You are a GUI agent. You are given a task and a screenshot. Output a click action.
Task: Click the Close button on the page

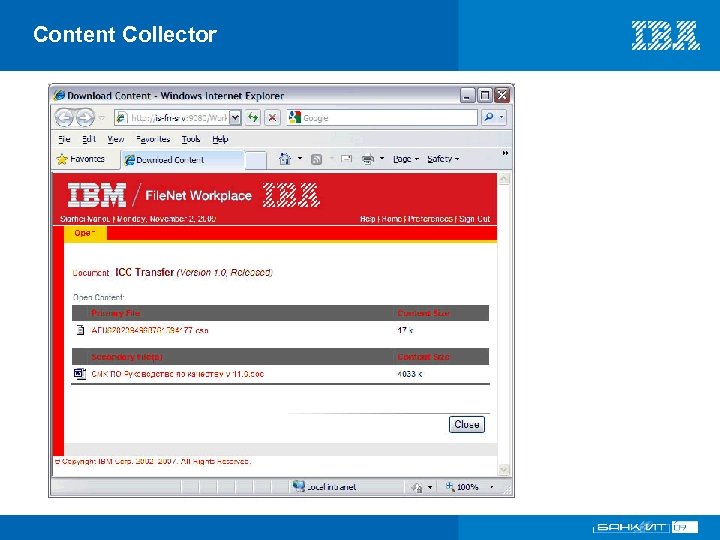click(467, 424)
